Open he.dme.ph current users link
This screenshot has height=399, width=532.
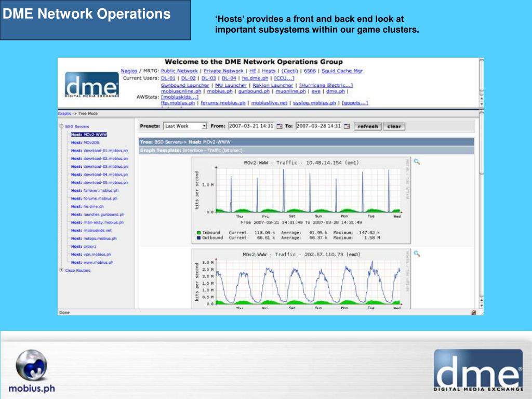[255, 78]
